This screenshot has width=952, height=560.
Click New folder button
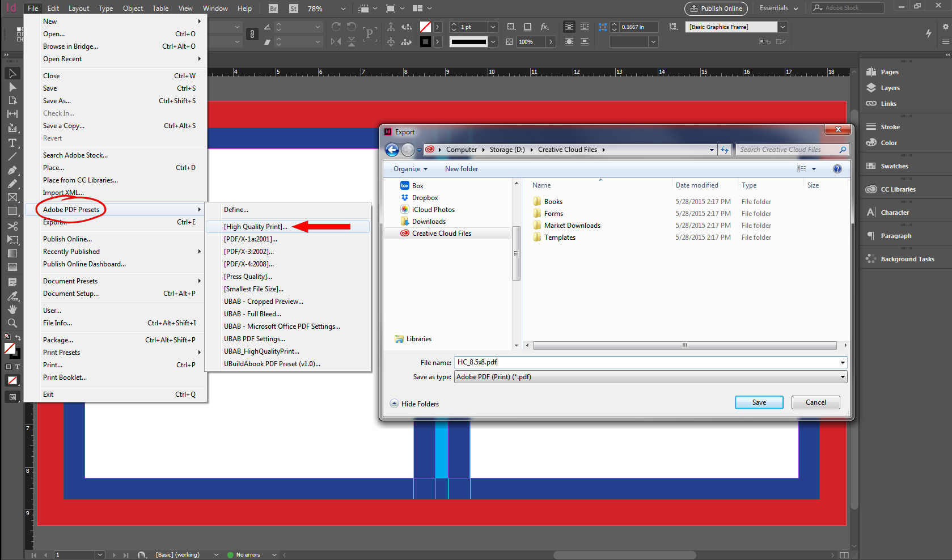tap(461, 169)
